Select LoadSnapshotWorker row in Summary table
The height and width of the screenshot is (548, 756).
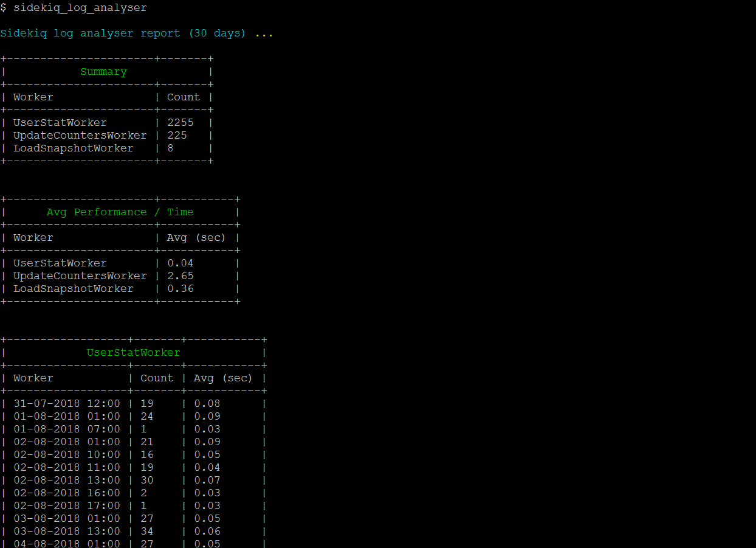[107, 148]
